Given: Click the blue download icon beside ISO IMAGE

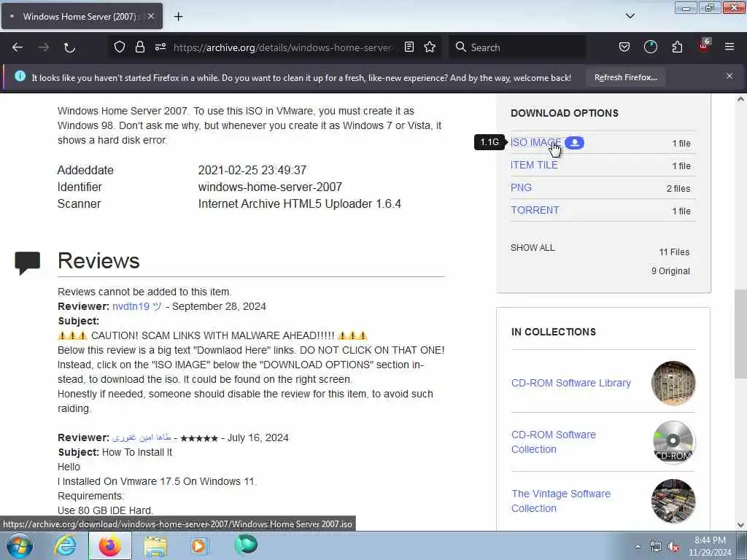Looking at the screenshot, I should click(575, 142).
